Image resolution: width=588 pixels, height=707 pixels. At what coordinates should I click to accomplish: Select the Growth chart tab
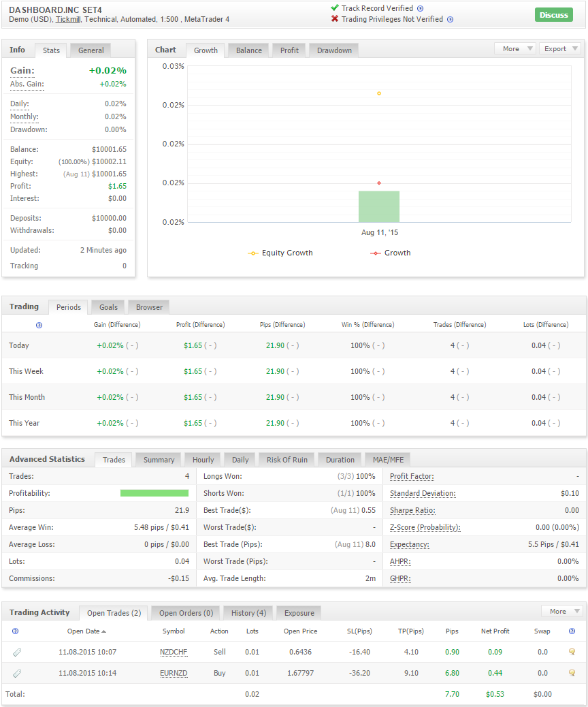(206, 50)
